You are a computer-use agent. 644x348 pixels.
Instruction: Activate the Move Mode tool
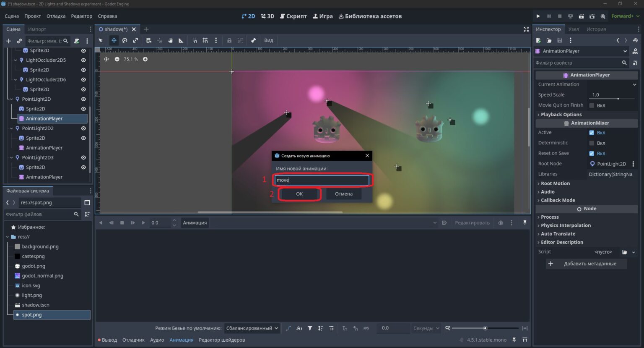114,40
